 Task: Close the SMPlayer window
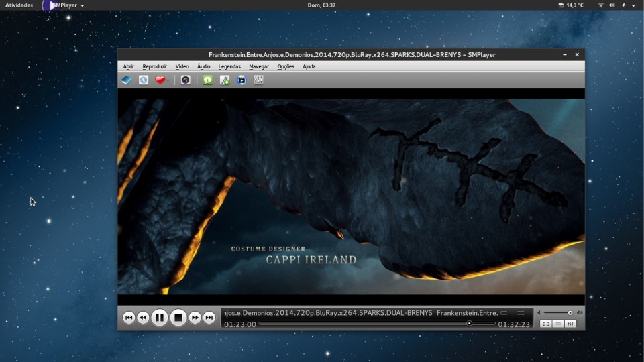point(577,54)
